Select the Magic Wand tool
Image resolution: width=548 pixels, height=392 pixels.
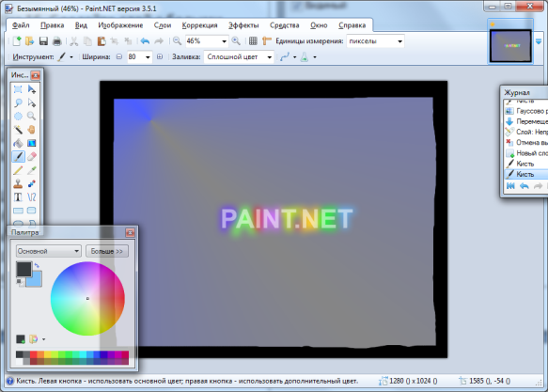click(x=18, y=130)
